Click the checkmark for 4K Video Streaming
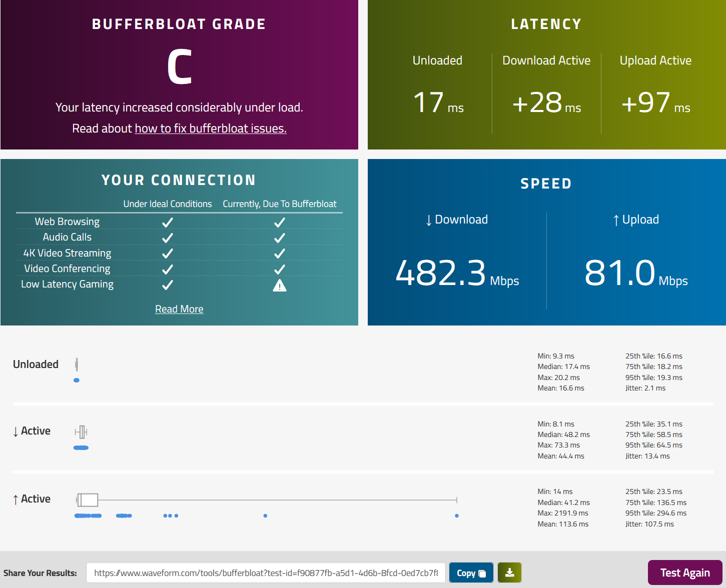The width and height of the screenshot is (726, 588). pyautogui.click(x=168, y=252)
